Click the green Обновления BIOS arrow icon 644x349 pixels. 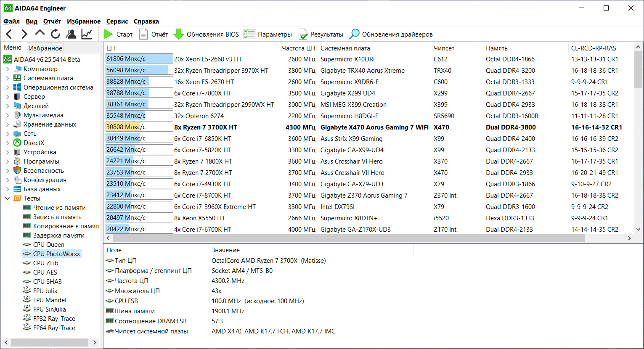[179, 34]
